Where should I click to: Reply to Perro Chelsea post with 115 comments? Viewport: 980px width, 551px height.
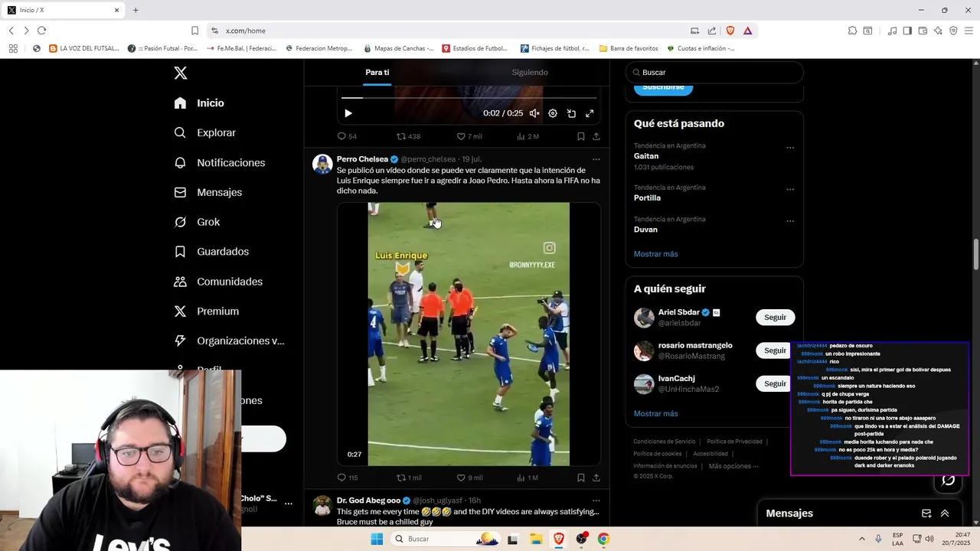pyautogui.click(x=348, y=478)
